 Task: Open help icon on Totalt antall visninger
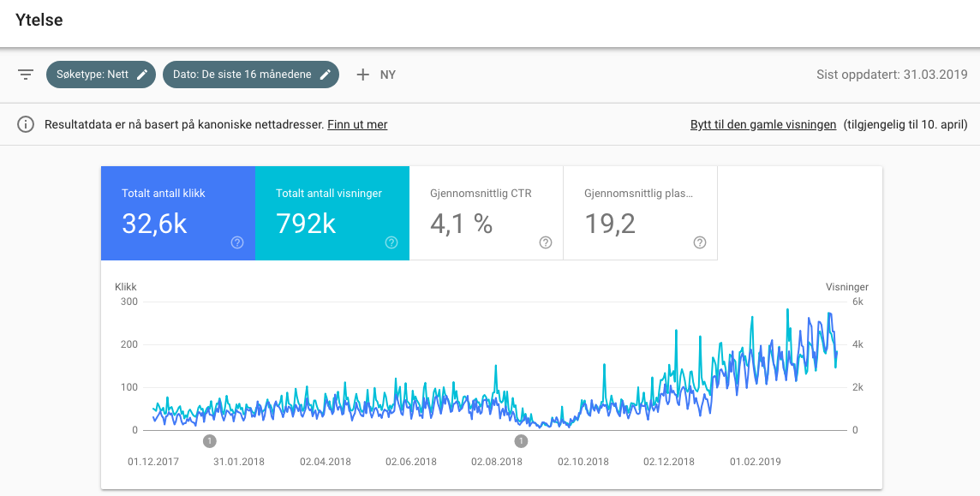point(391,242)
